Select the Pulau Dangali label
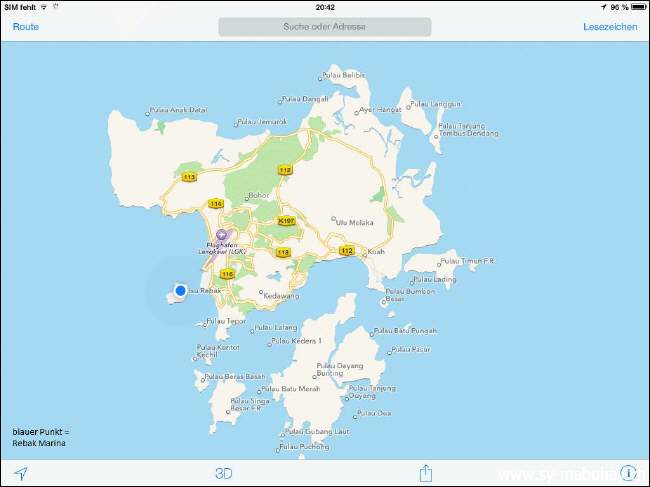 pos(305,99)
